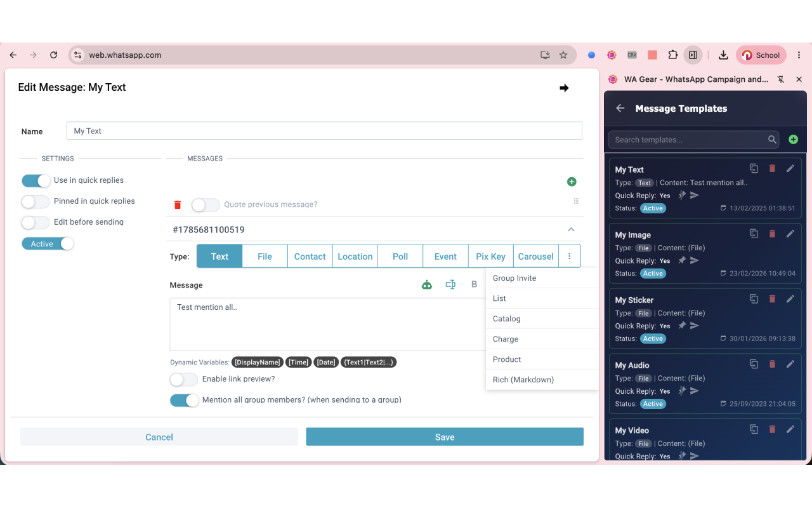Delete message using red trash icon

click(178, 204)
